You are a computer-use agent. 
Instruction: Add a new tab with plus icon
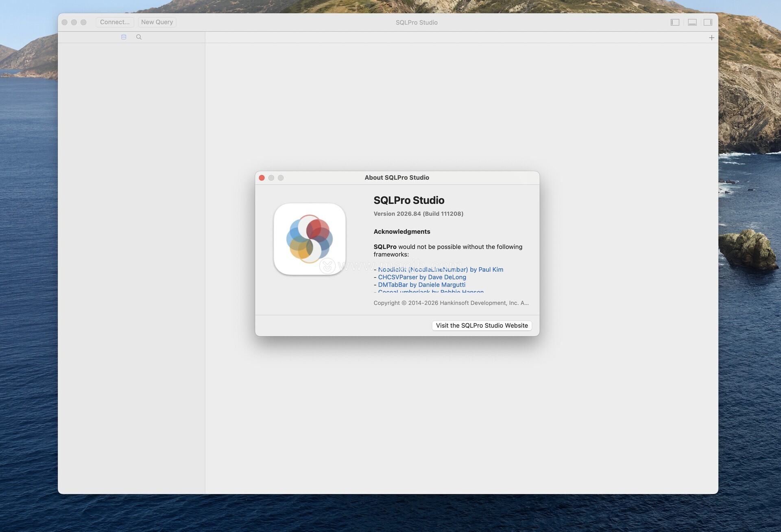pyautogui.click(x=711, y=37)
